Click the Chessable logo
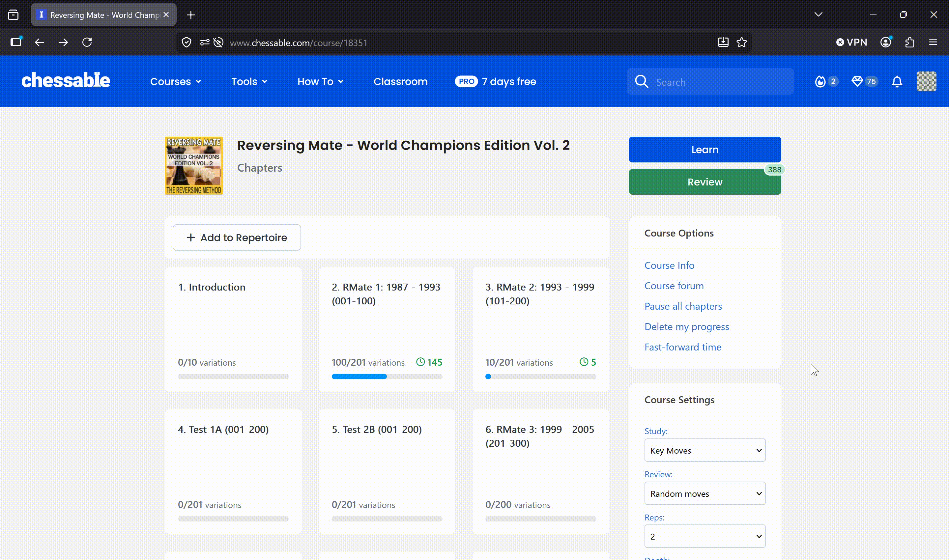The height and width of the screenshot is (560, 949). (66, 81)
